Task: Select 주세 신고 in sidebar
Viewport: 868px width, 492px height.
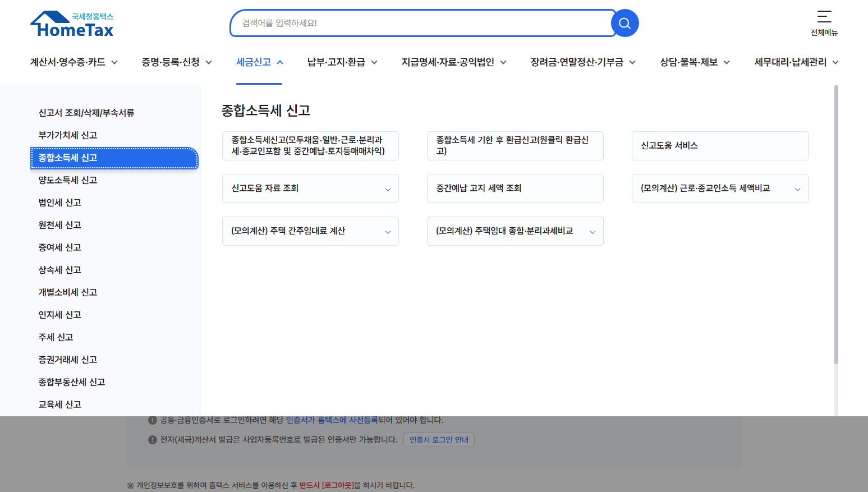Action: [56, 337]
